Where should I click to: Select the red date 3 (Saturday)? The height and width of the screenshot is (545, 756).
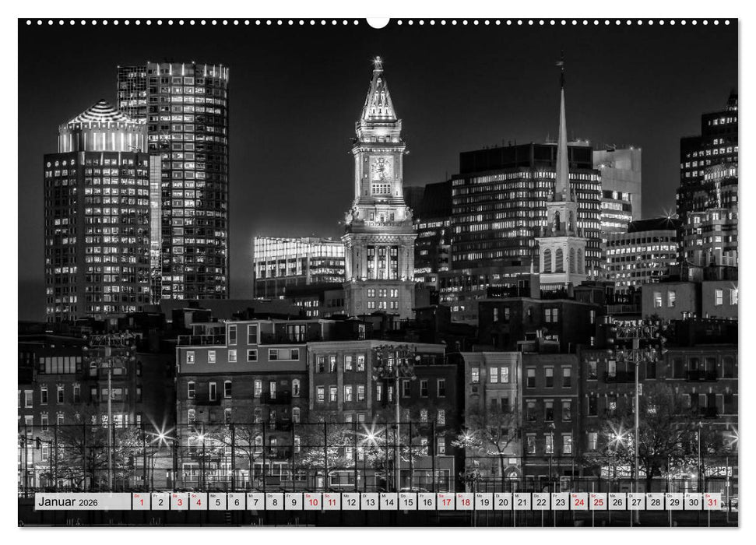[178, 501]
